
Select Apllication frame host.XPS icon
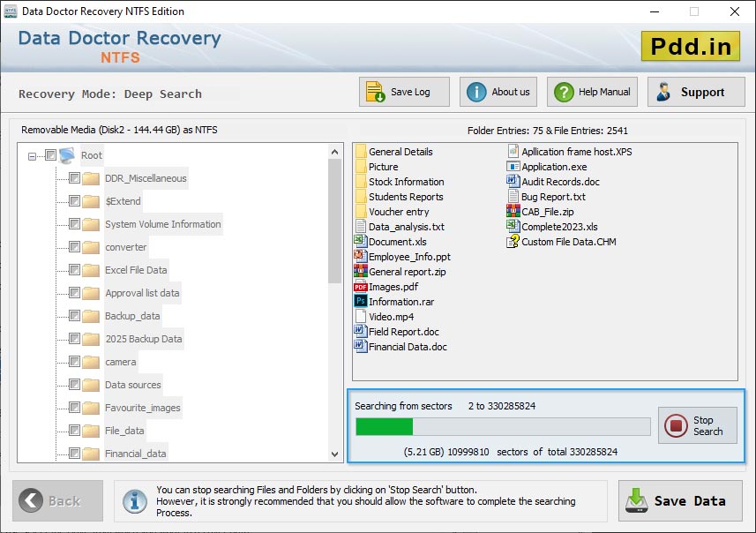(513, 151)
